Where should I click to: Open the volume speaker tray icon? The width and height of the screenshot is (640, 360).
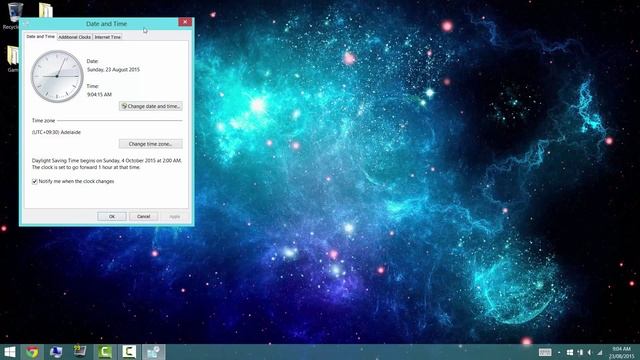tap(589, 352)
